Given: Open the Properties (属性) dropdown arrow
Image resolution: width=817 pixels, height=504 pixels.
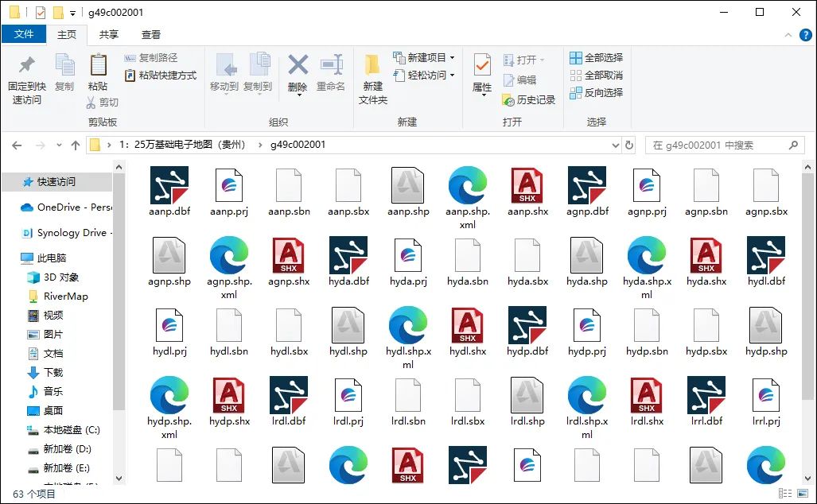Looking at the screenshot, I should (484, 95).
